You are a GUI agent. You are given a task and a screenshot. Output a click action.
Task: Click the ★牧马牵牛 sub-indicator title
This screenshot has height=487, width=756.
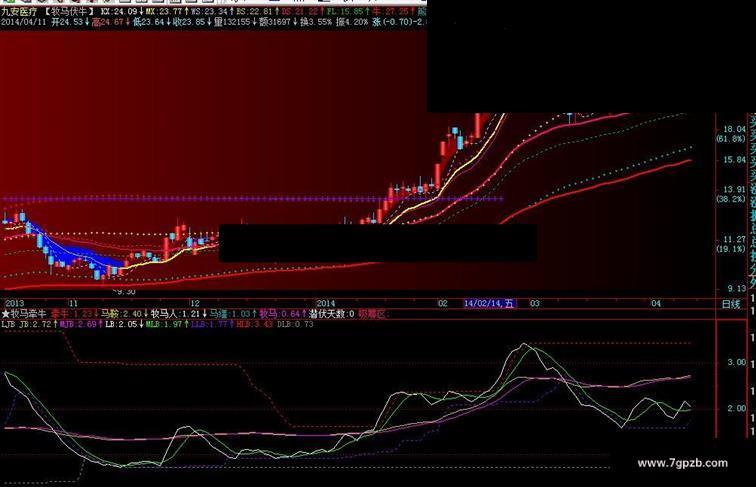pos(24,314)
